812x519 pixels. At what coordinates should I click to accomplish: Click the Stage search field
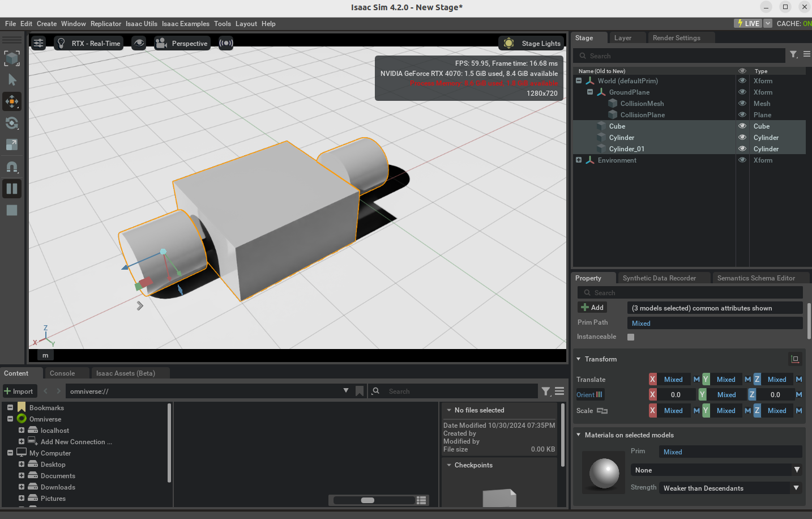point(679,56)
